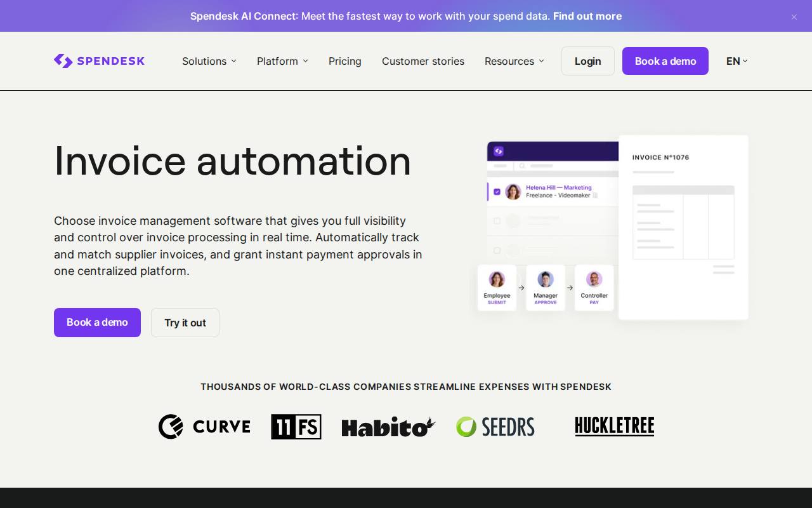Click the Manager Approve avatar card

coord(546,288)
